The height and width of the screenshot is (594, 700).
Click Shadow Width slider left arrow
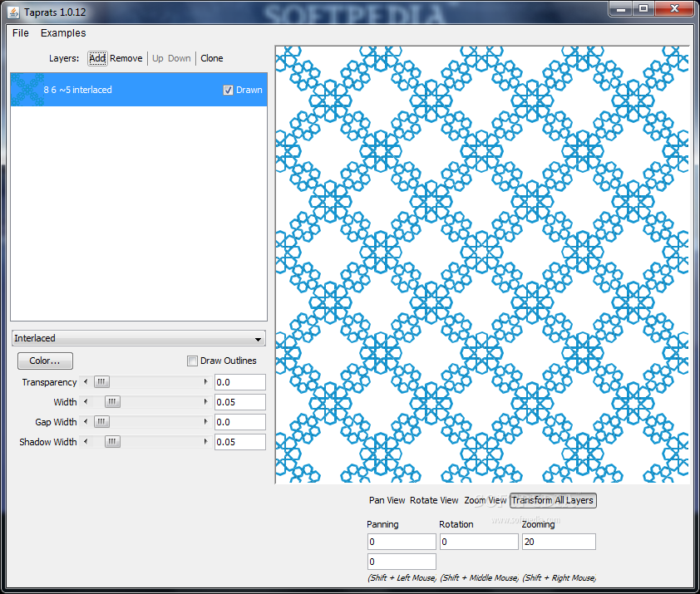86,442
